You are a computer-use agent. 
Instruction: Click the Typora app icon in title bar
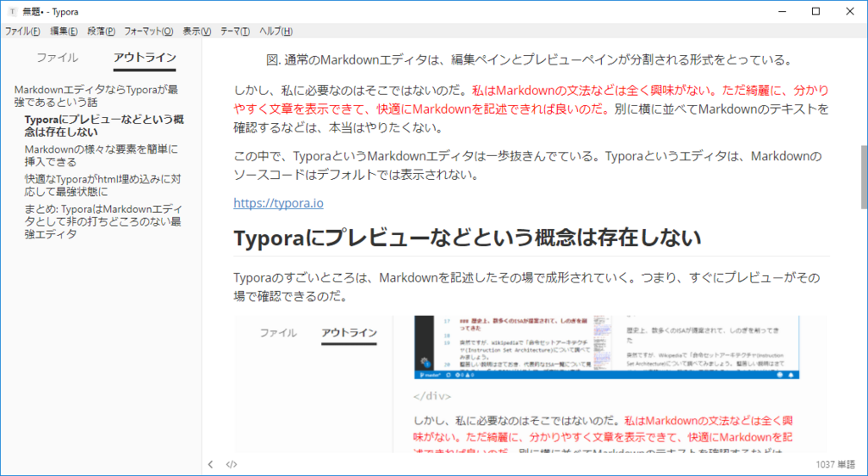(x=12, y=12)
